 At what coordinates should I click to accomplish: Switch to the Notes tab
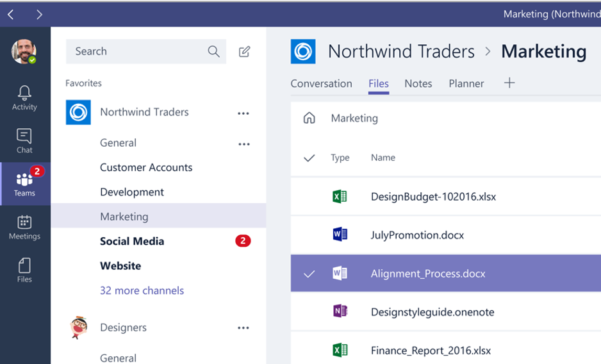[x=418, y=83]
